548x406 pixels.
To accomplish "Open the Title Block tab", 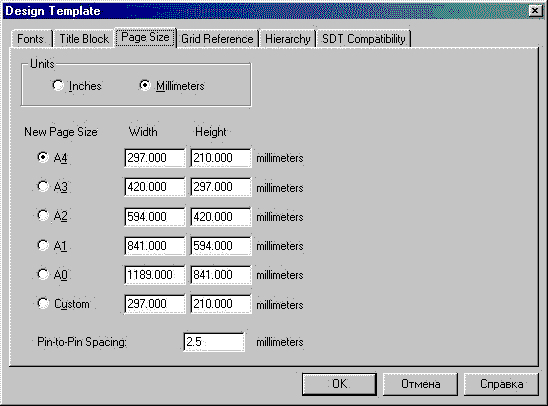I will pyautogui.click(x=84, y=39).
